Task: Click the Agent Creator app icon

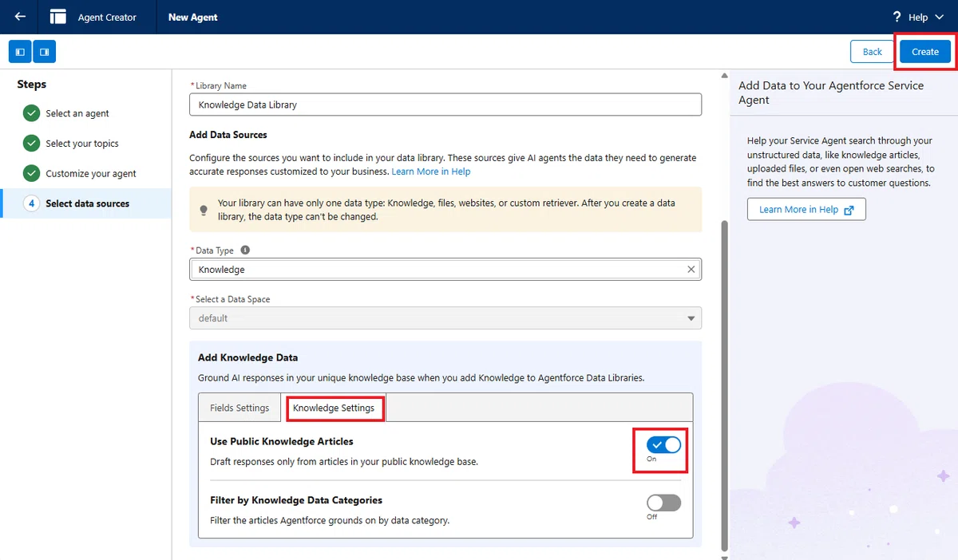Action: (57, 17)
